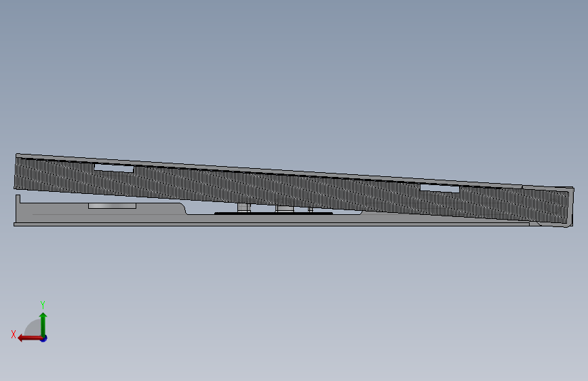Select the small standoff posts under the panel

[x=275, y=208]
